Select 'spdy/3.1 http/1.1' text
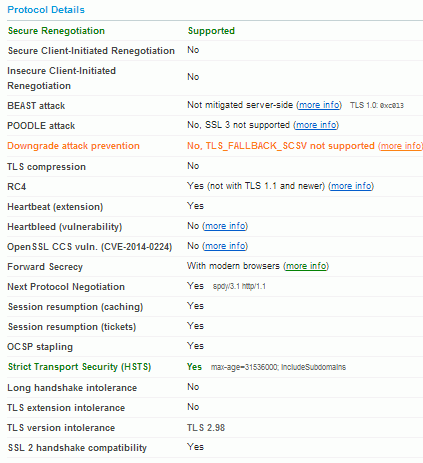This screenshot has width=423, height=463. point(239,286)
